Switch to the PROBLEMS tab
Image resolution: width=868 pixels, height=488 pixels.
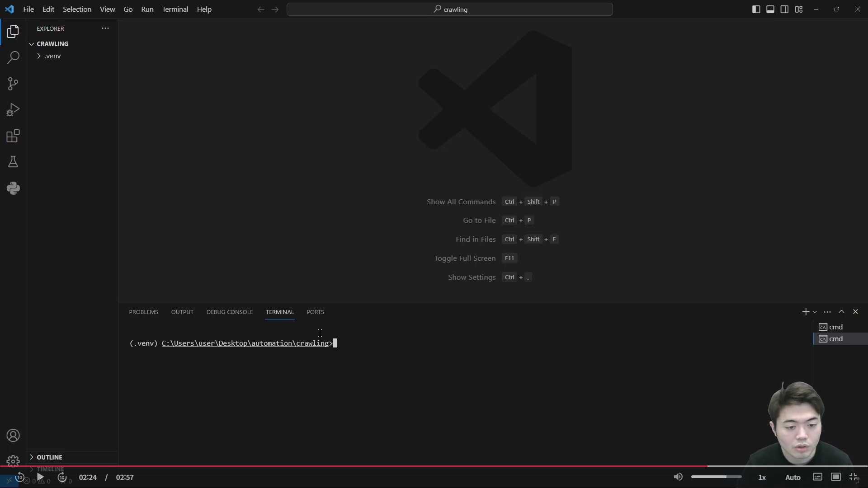[143, 312]
